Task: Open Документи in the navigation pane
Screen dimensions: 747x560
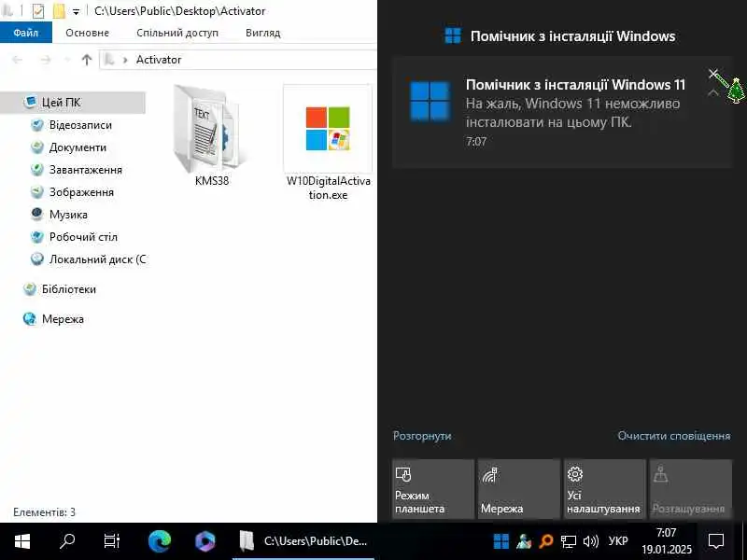Action: (78, 147)
